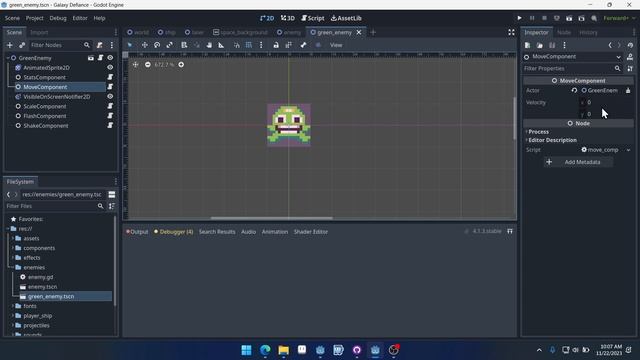Switch to the Script workspace
The width and height of the screenshot is (640, 360).
[313, 18]
